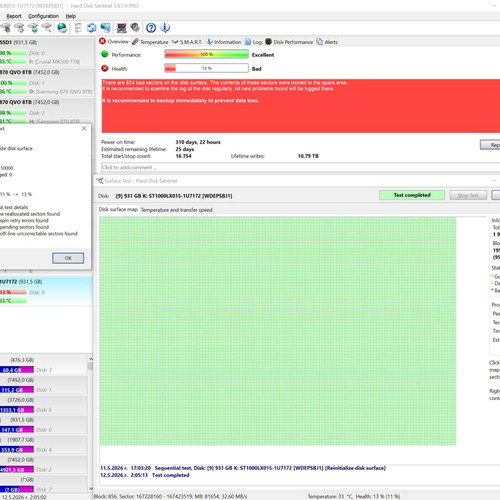This screenshot has width=500, height=500.
Task: Click the refresh disk information toolbar icon
Action: [91, 28]
